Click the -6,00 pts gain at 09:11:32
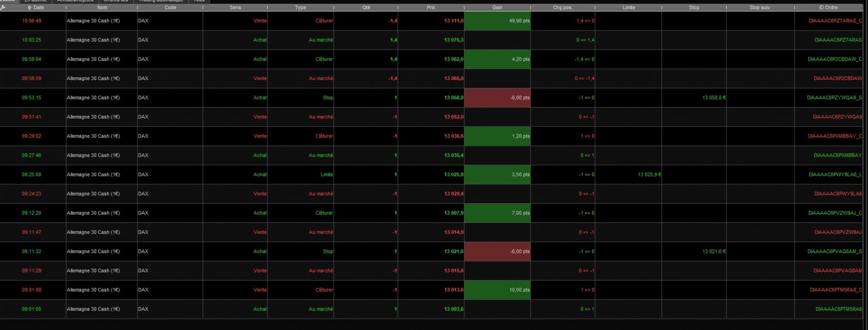 (497, 252)
